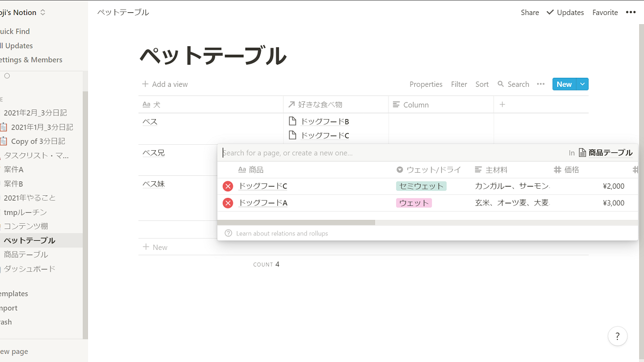This screenshot has width=644, height=362.
Task: Remove ドッグフードC relation with red X
Action: [228, 186]
